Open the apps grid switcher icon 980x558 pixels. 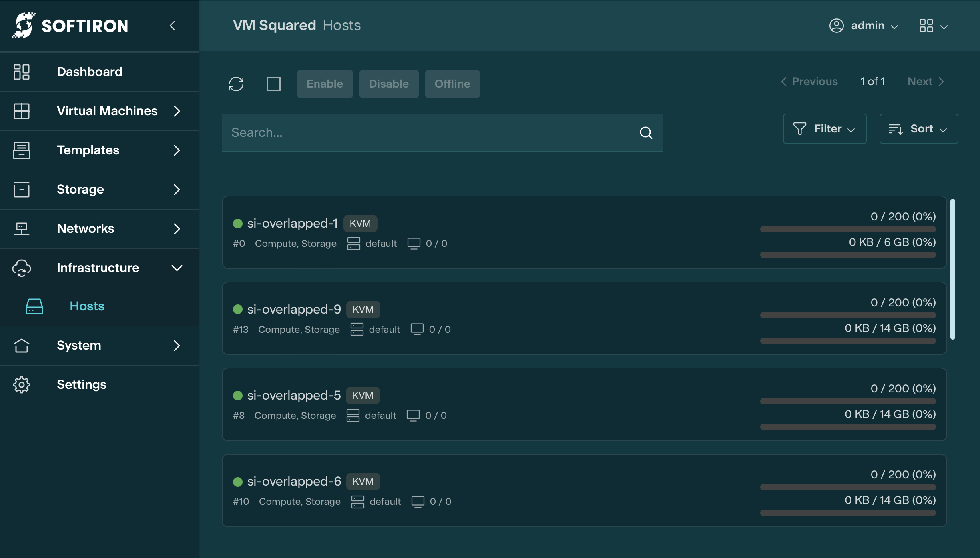(926, 26)
